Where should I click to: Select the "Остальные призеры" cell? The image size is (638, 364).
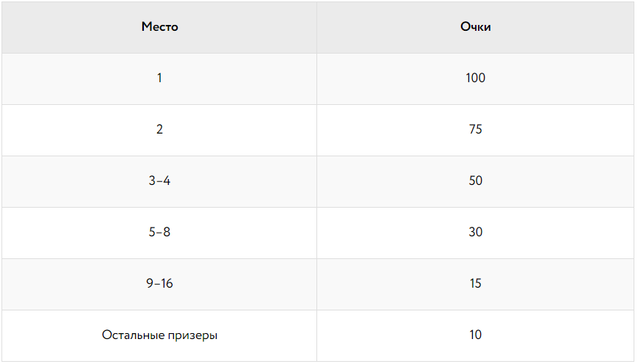coord(159,335)
